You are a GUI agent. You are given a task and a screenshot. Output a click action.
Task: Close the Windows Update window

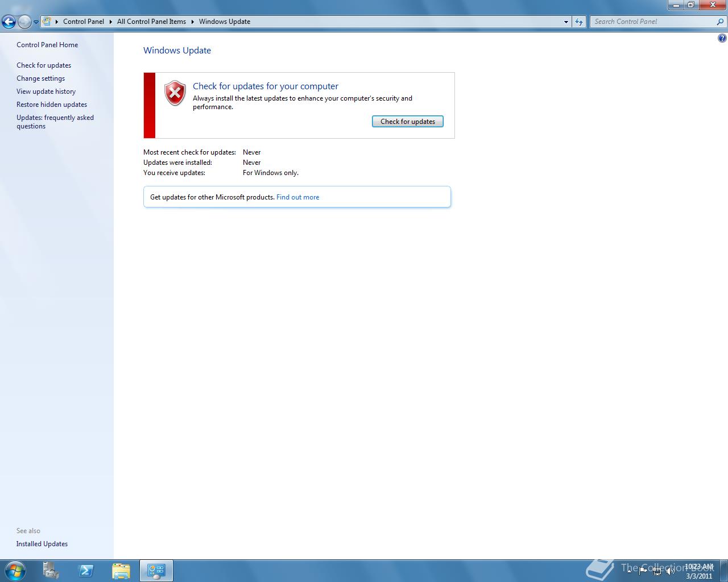712,5
